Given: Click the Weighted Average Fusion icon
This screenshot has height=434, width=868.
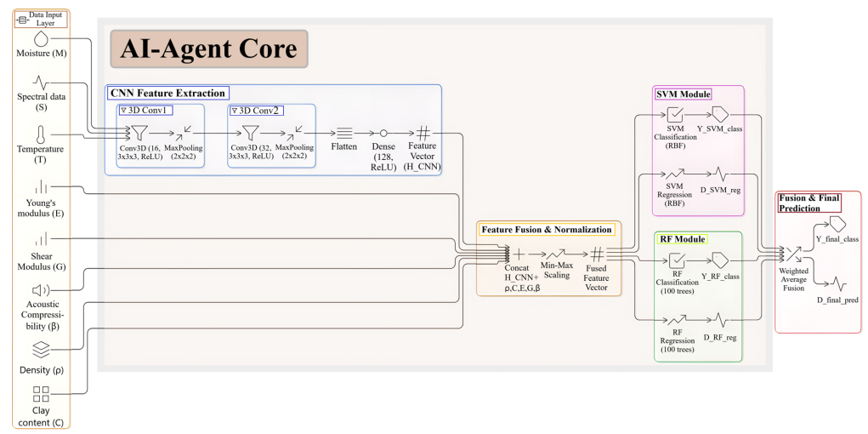Looking at the screenshot, I should 792,254.
